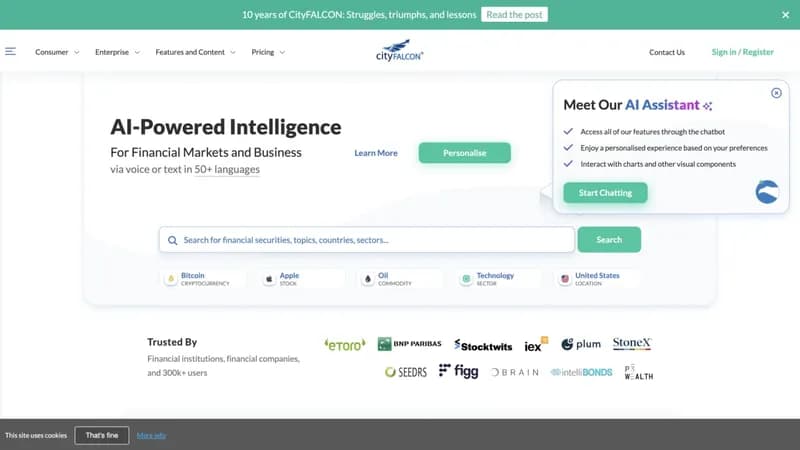Click the personalised experience preferences line
Screen dimensions: 800x450
(x=674, y=148)
